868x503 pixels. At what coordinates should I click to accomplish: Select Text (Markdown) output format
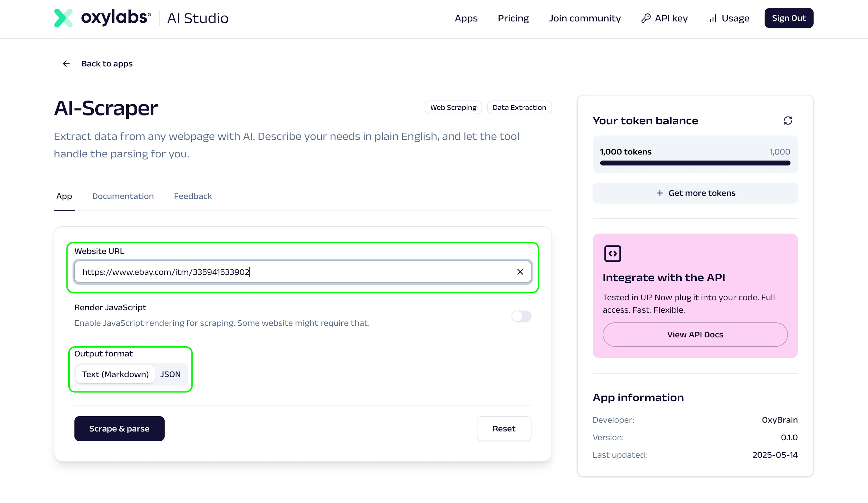tap(115, 374)
